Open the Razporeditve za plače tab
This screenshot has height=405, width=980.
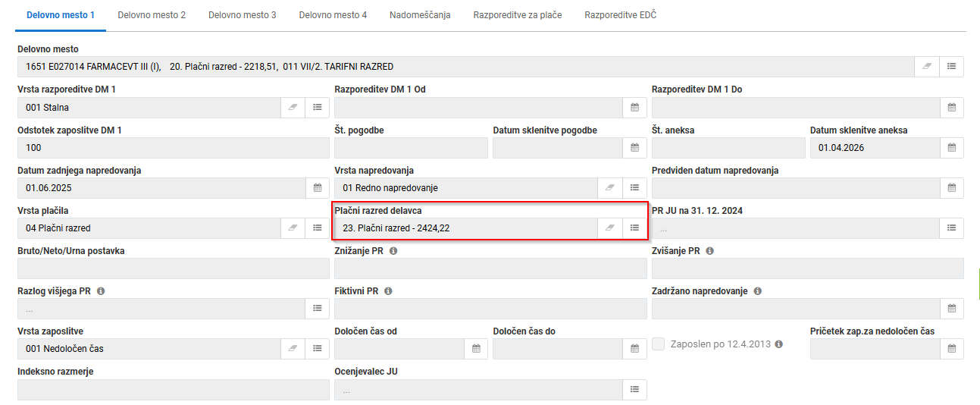pyautogui.click(x=517, y=15)
